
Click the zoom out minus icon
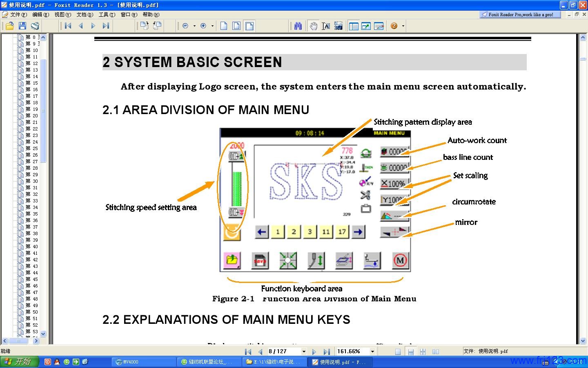185,26
